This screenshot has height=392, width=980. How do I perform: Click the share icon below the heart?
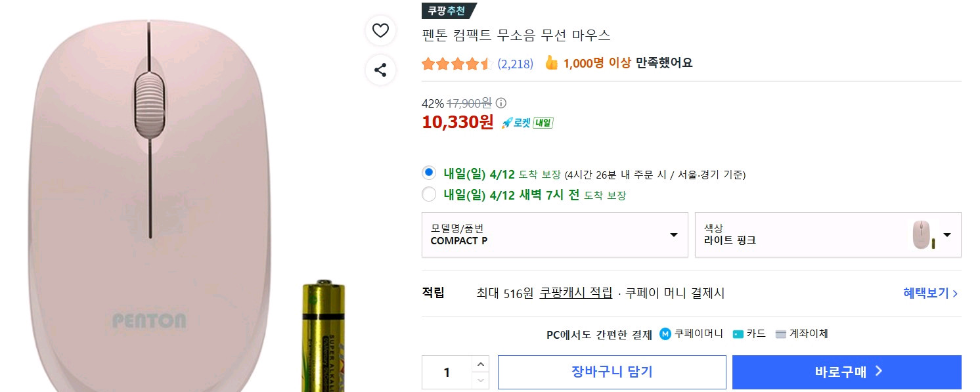(x=380, y=70)
